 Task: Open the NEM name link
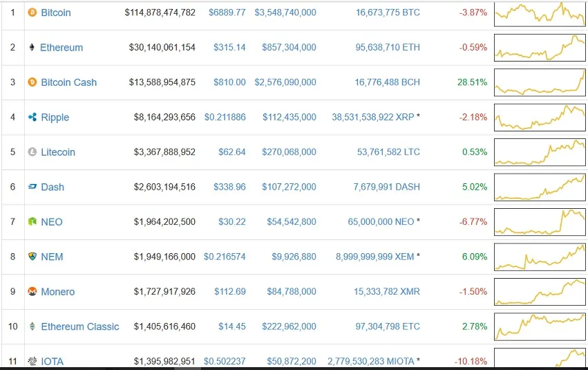tap(52, 257)
